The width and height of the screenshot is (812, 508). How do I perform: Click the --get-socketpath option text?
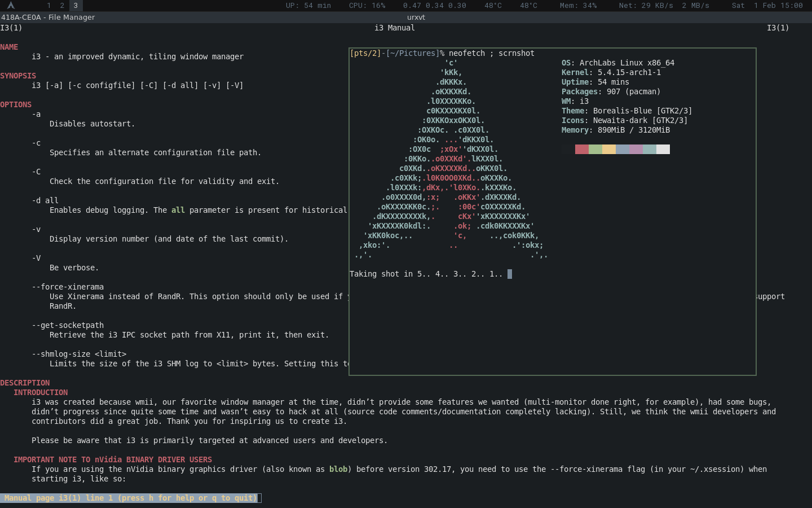click(x=68, y=325)
